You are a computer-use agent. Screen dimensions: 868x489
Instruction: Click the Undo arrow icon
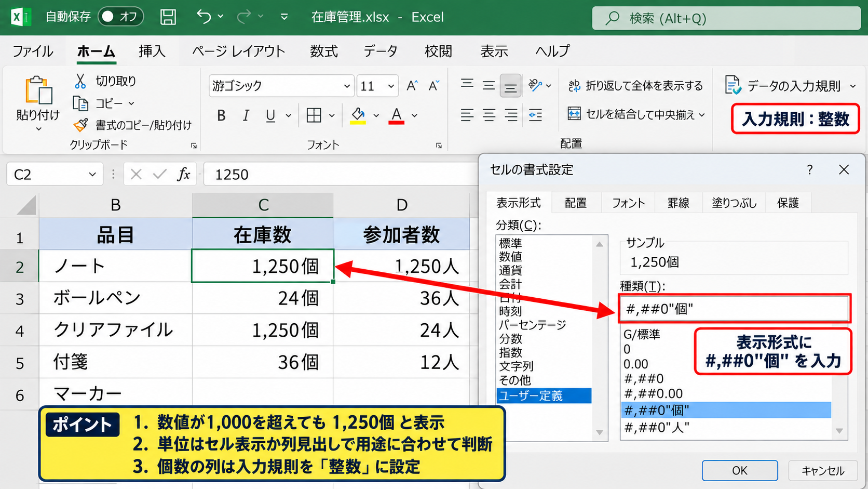204,17
